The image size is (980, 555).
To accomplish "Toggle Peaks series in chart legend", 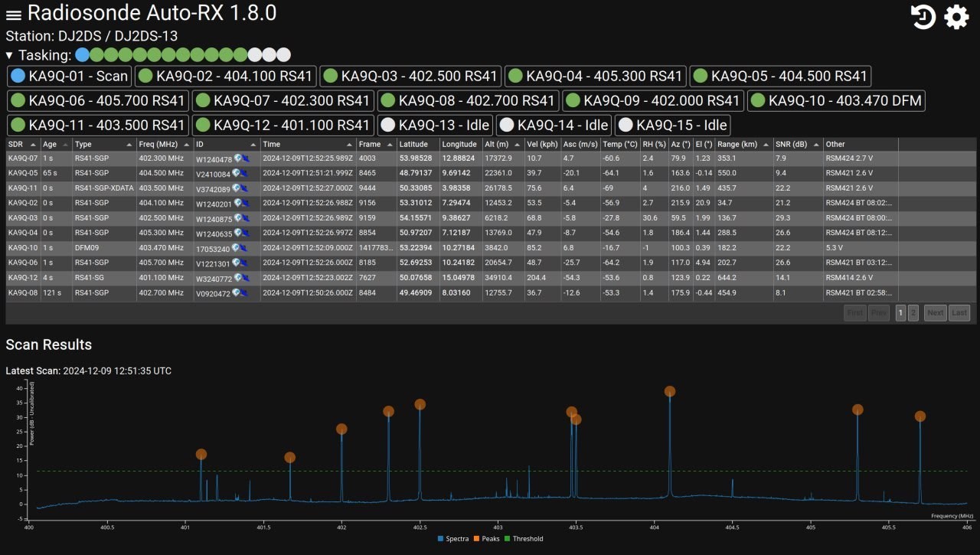I will click(x=488, y=539).
